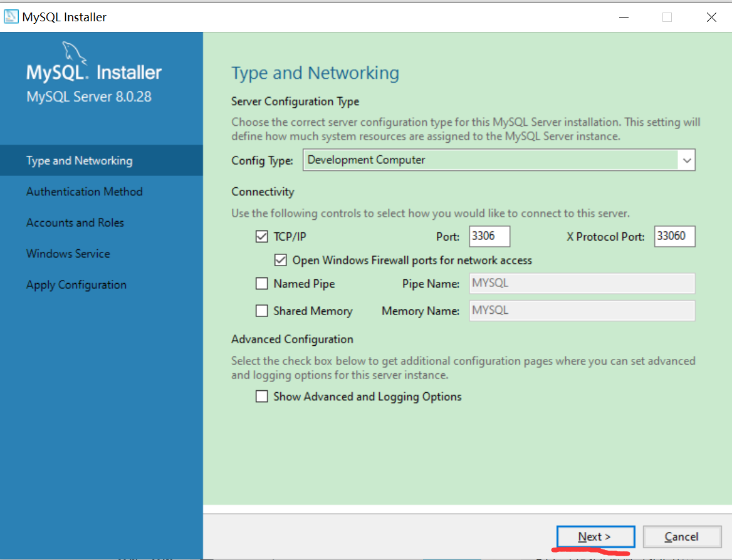Click the Connectivity section heading

coord(263,192)
